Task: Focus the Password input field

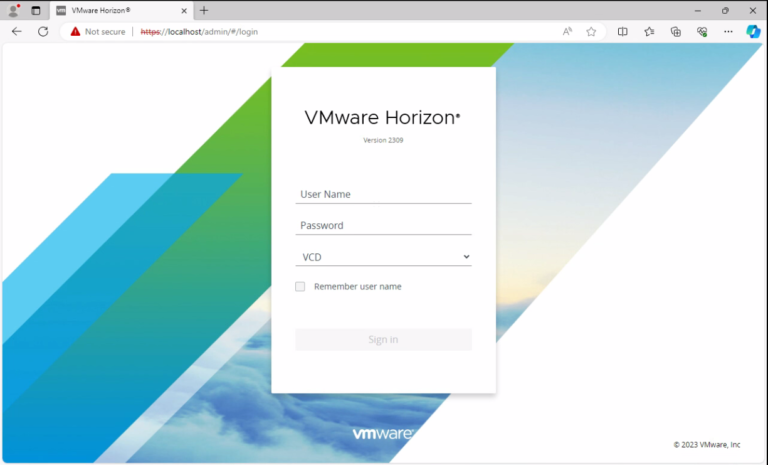Action: [x=383, y=225]
